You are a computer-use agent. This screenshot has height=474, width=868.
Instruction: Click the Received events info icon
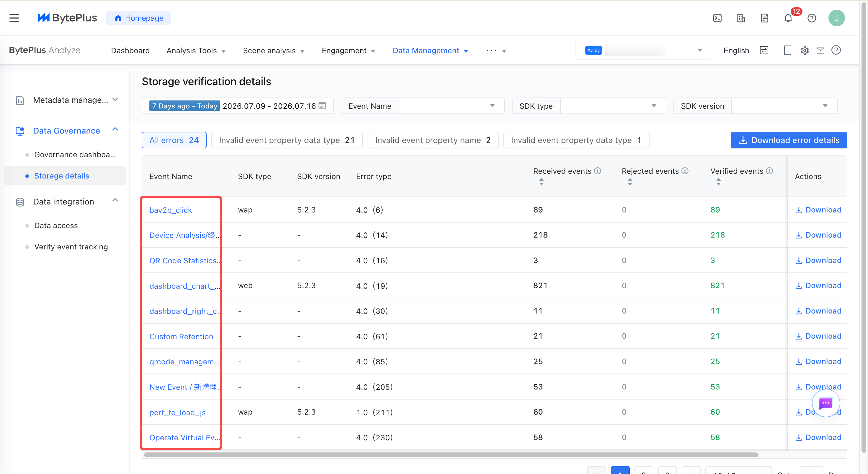click(x=598, y=171)
